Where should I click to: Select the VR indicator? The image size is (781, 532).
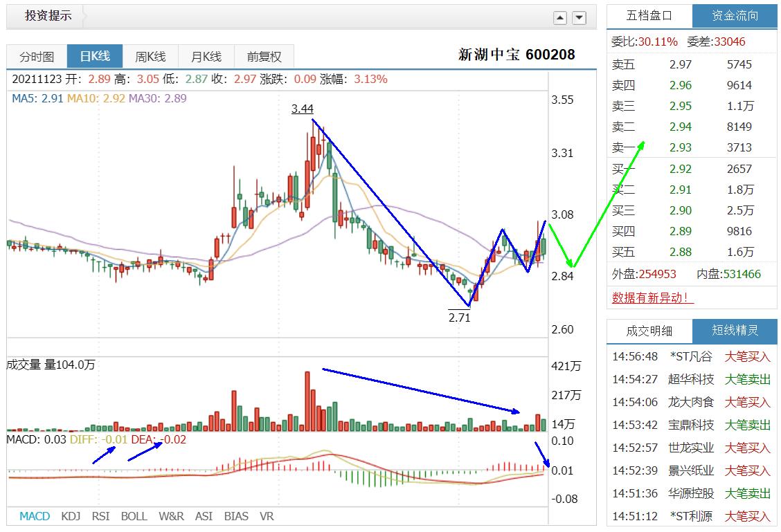pos(267,516)
